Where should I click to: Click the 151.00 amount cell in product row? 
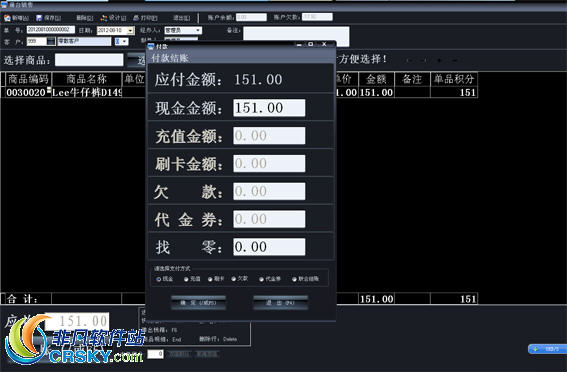pos(376,93)
